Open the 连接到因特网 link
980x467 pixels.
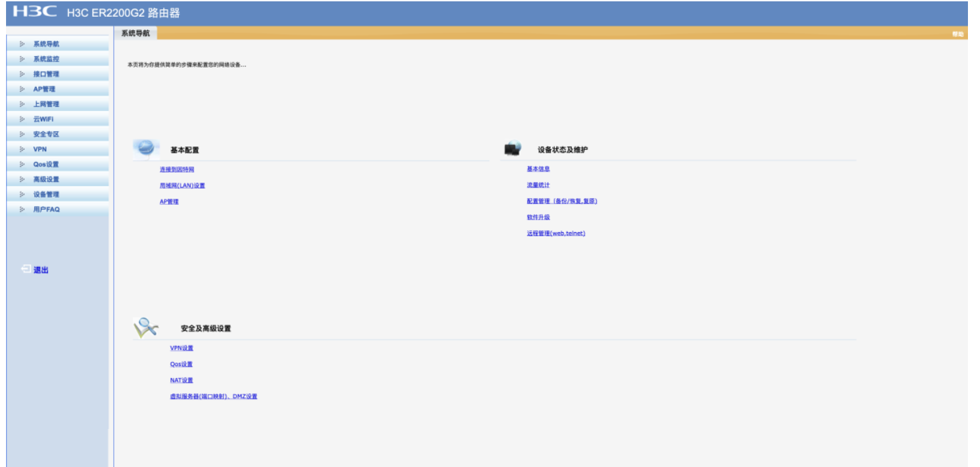tap(177, 169)
